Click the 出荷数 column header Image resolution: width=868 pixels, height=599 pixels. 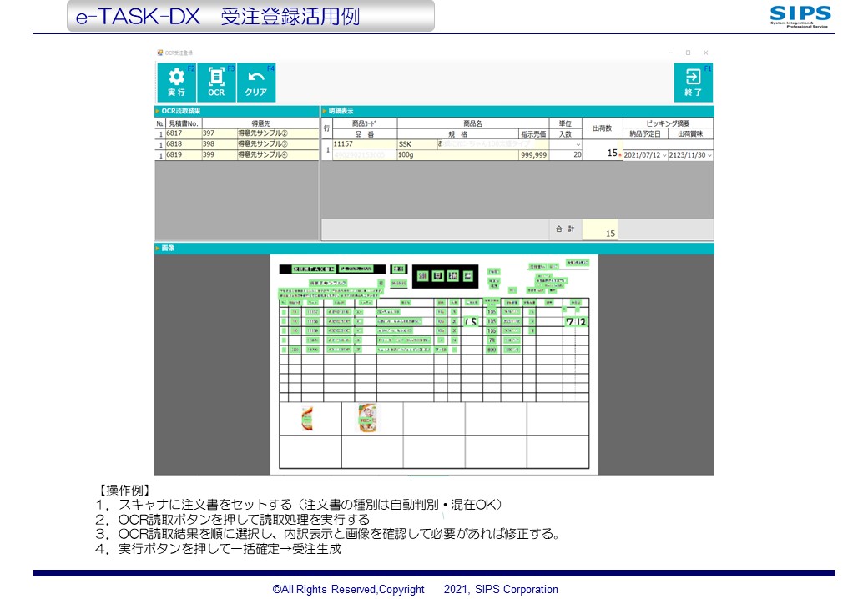[x=603, y=128]
